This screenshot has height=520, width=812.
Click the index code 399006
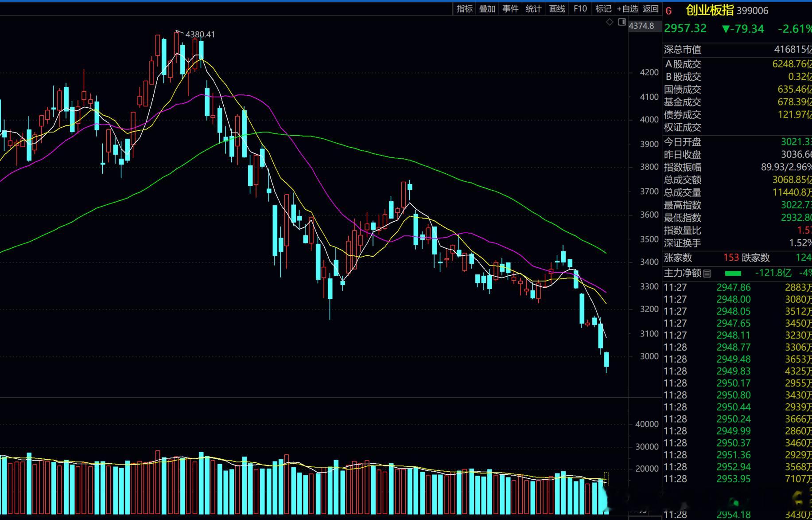tap(752, 11)
